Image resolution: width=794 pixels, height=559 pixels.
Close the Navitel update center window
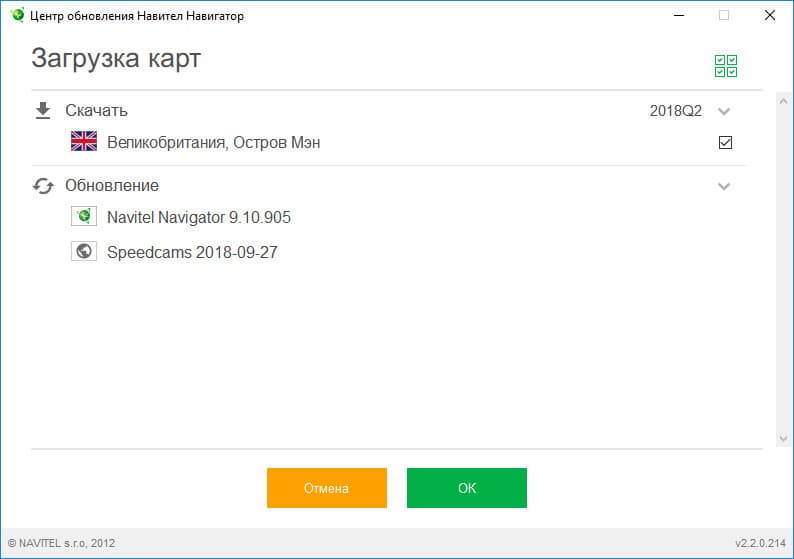(770, 15)
